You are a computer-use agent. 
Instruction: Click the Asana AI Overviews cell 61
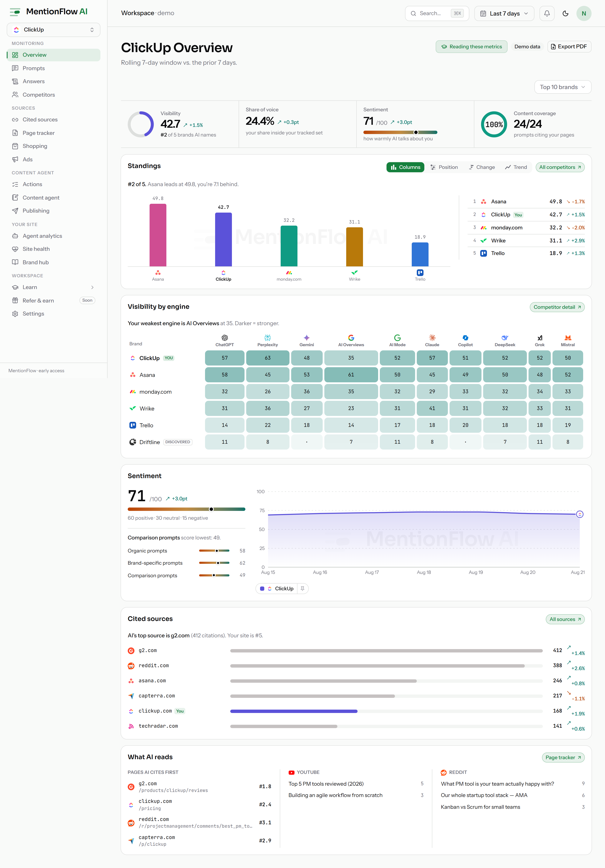click(x=351, y=375)
